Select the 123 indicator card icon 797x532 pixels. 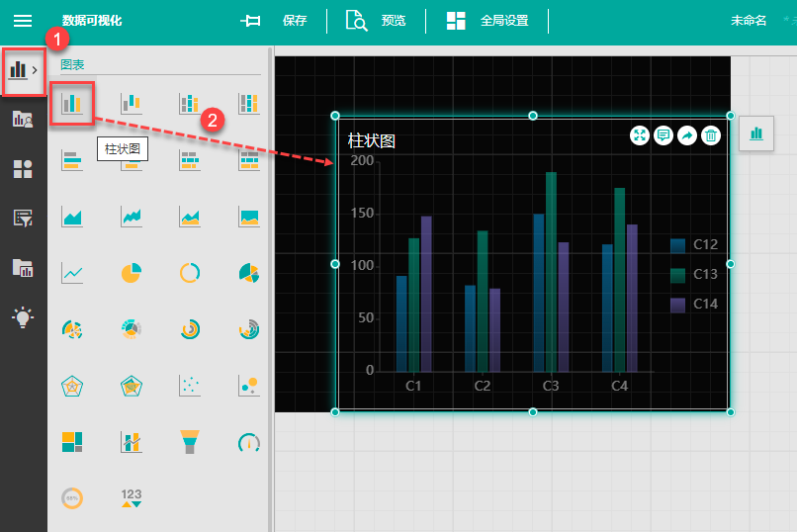(132, 498)
